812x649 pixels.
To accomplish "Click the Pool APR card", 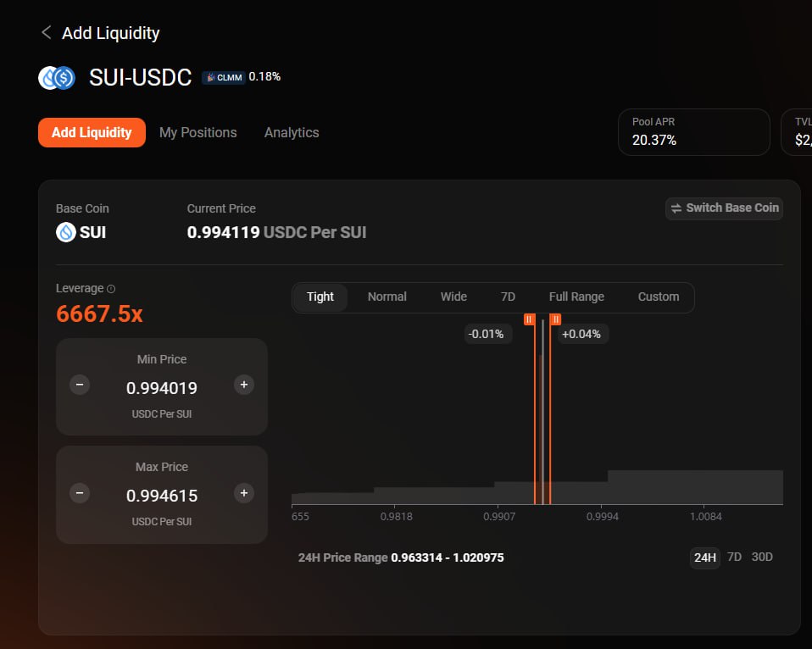I will pyautogui.click(x=694, y=132).
